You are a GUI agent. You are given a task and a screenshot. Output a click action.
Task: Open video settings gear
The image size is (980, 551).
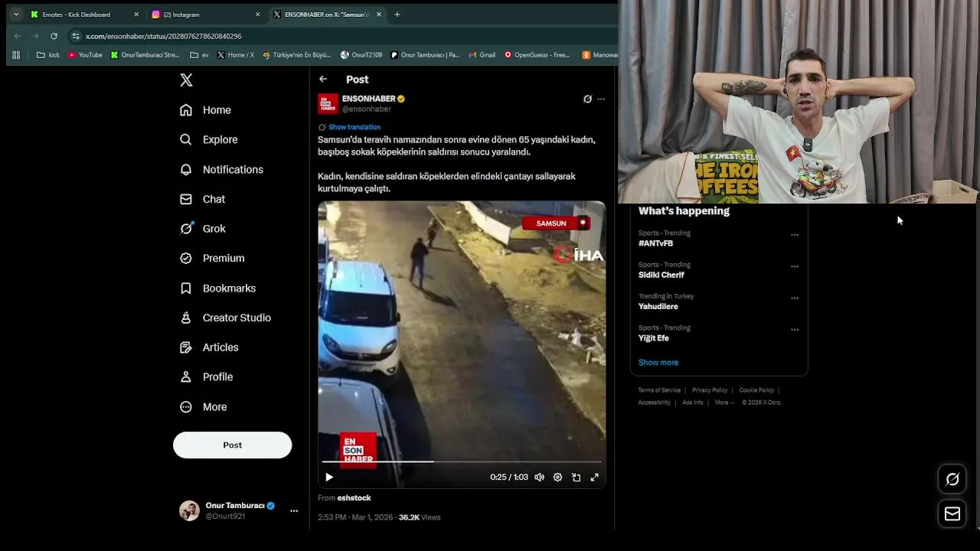coord(557,478)
